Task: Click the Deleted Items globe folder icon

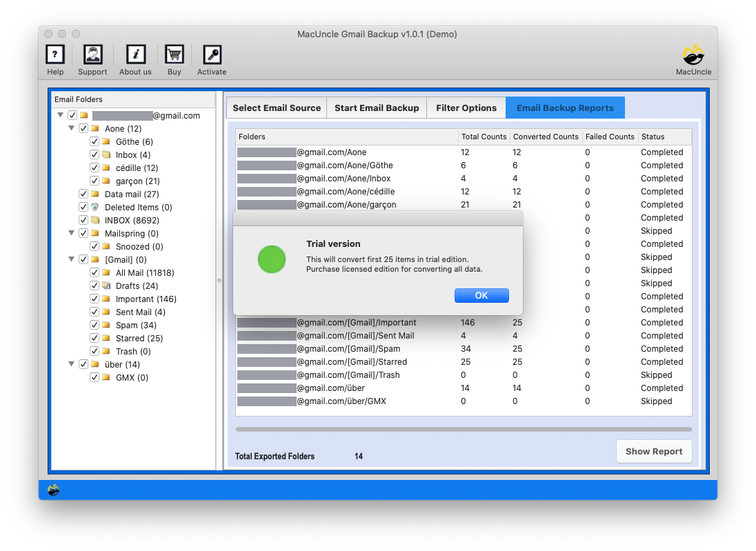Action: coord(94,207)
